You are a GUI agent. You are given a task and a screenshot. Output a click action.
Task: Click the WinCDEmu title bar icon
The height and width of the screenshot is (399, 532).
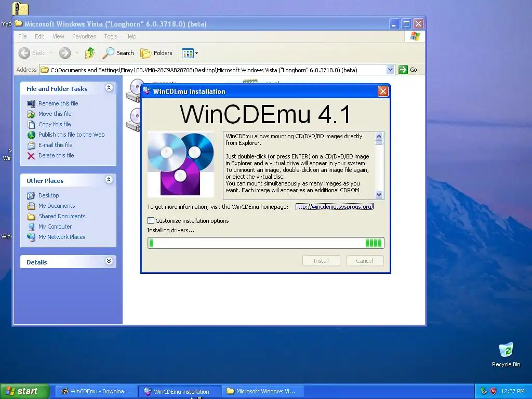147,91
